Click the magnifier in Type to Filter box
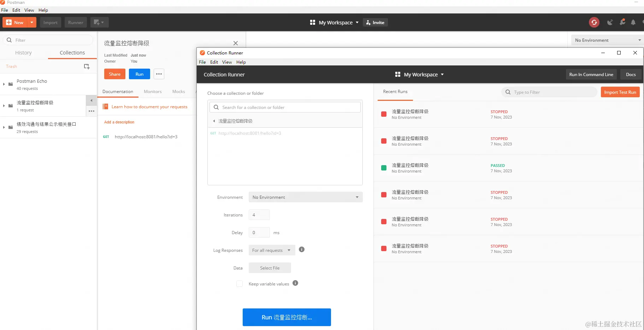644x330 pixels. tap(508, 92)
